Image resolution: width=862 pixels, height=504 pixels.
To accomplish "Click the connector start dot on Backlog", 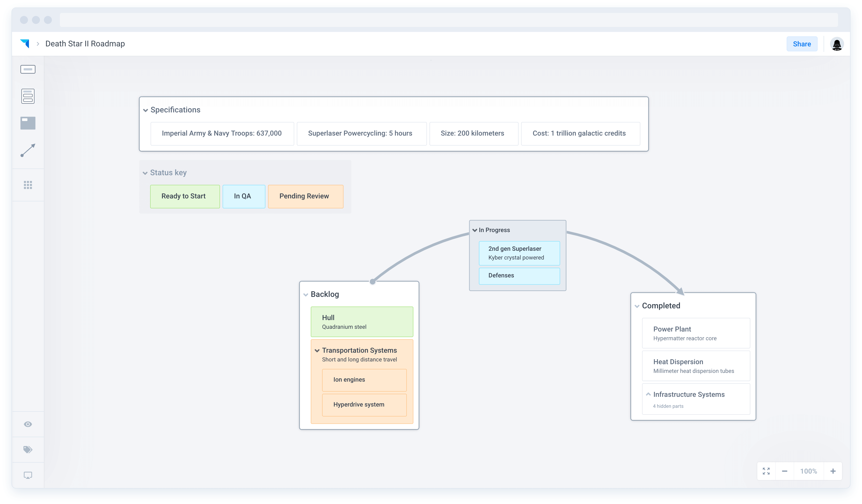I will click(x=372, y=282).
